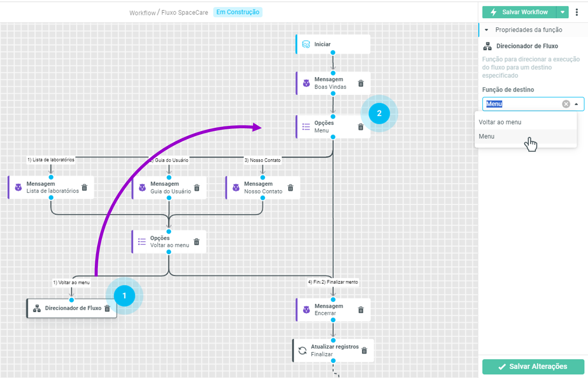
Task: Open the Workflow breadcrumb link
Action: 142,13
